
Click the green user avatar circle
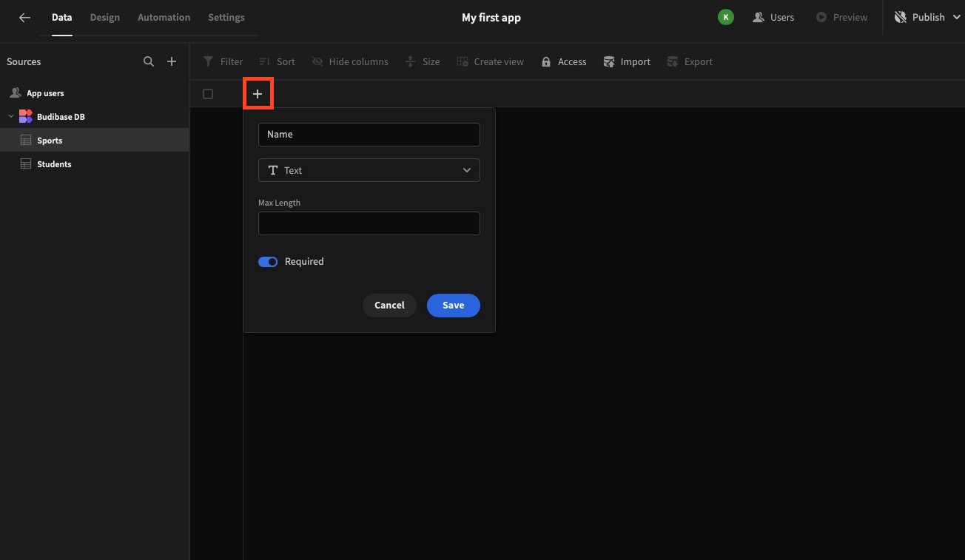(725, 16)
